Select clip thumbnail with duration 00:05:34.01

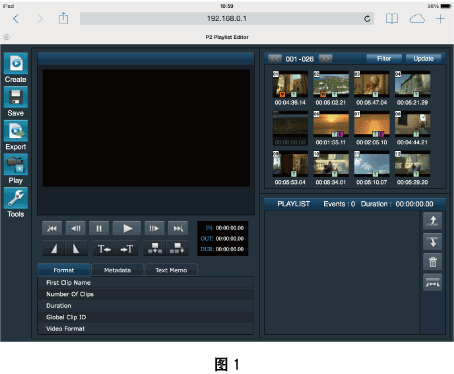coord(331,164)
